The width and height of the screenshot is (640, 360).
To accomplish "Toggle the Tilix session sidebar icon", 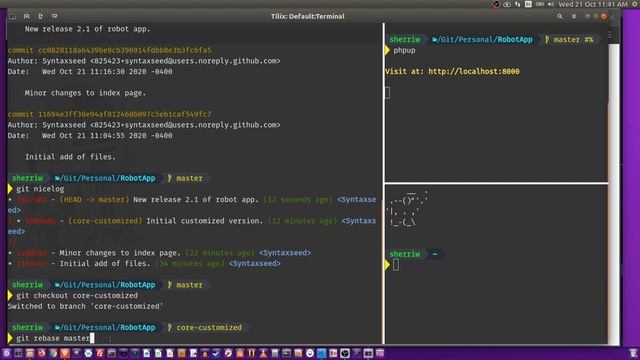I will tap(13, 16).
